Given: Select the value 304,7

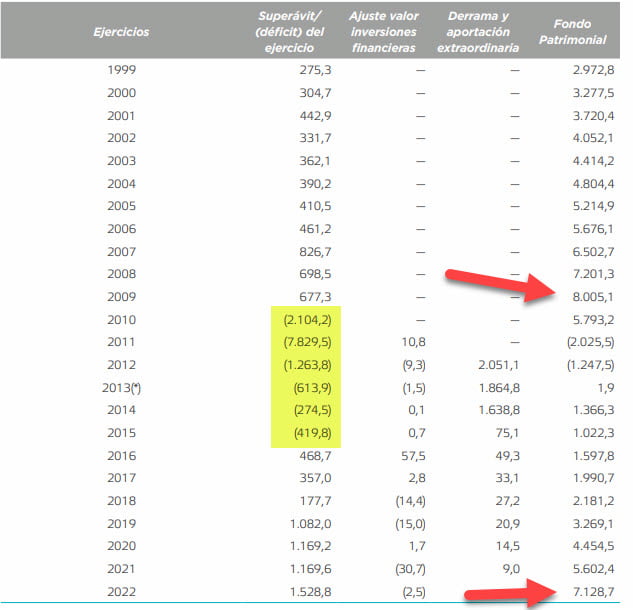Looking at the screenshot, I should coord(315,93).
